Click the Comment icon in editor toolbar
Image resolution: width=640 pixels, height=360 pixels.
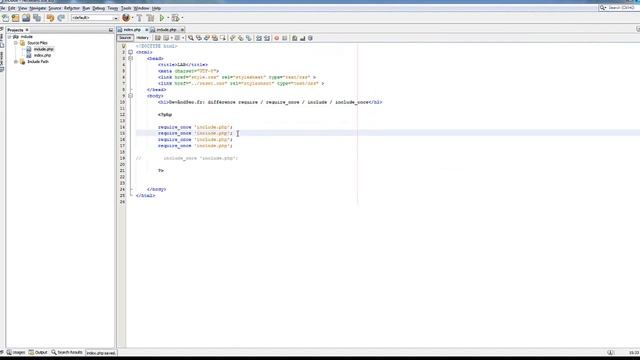[x=295, y=38]
